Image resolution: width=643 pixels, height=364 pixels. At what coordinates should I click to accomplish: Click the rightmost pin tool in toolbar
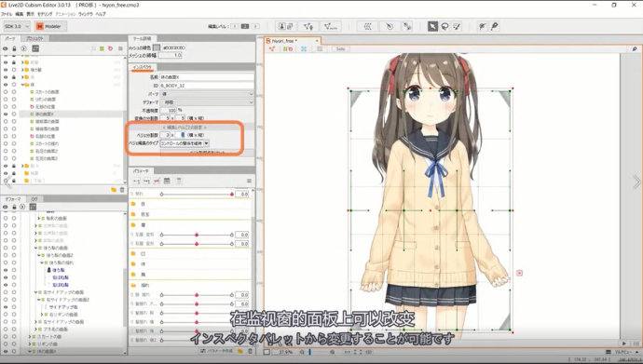tap(495, 26)
